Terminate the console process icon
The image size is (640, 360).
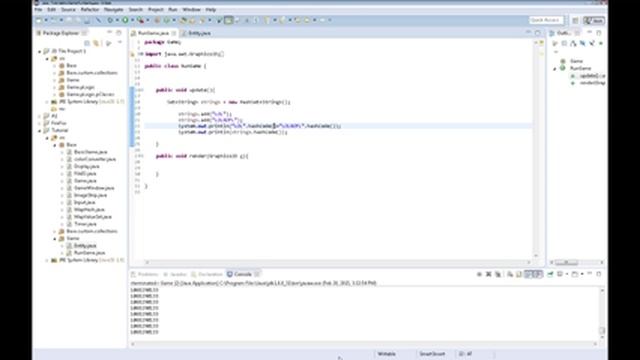click(x=479, y=274)
